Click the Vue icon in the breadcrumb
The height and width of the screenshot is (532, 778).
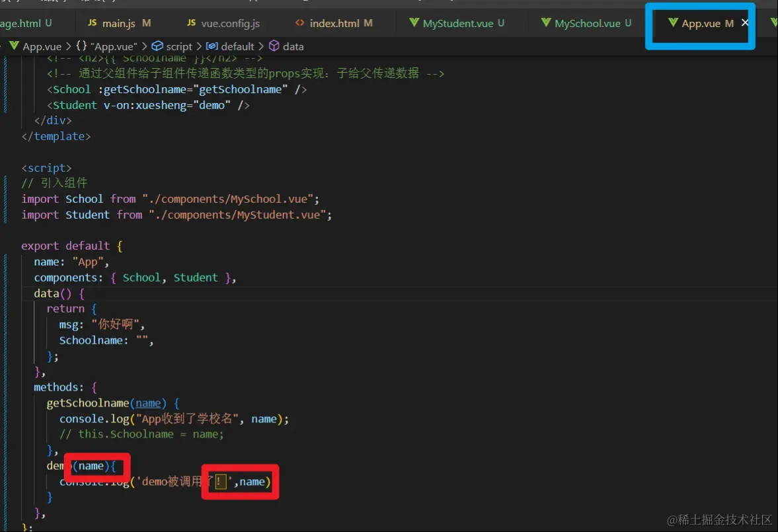pyautogui.click(x=14, y=46)
